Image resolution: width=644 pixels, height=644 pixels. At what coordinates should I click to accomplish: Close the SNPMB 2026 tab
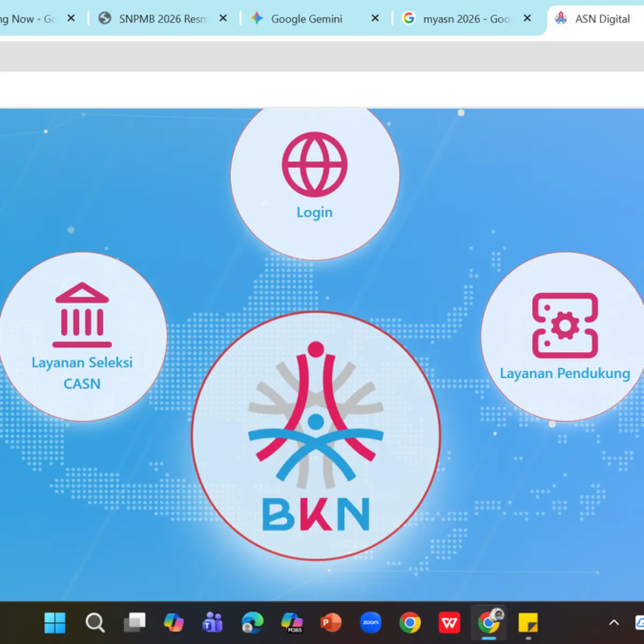(x=223, y=18)
